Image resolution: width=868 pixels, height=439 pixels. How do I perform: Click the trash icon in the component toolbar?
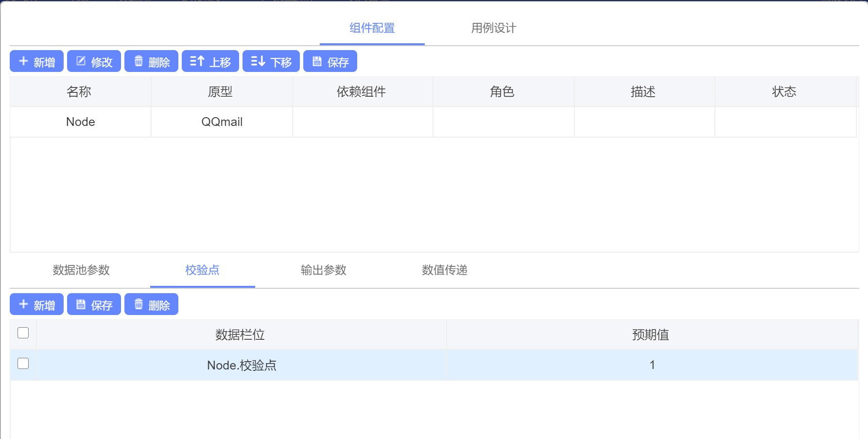tap(139, 61)
